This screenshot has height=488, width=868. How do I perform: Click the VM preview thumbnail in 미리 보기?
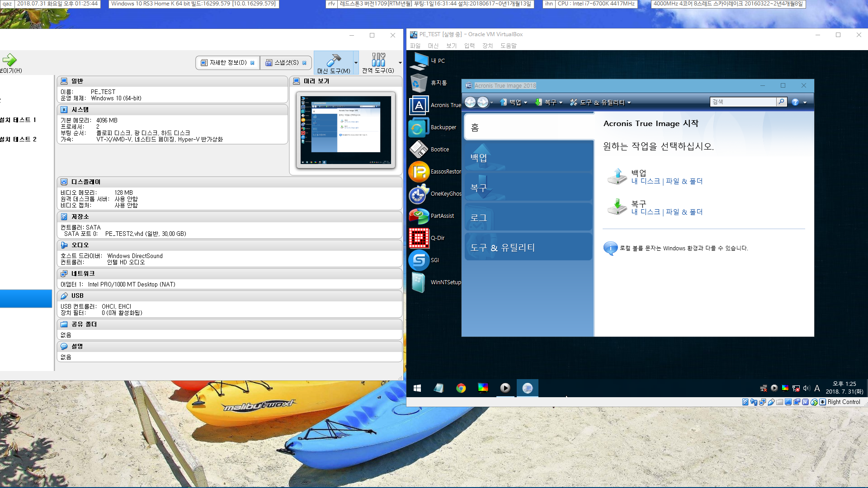[346, 130]
